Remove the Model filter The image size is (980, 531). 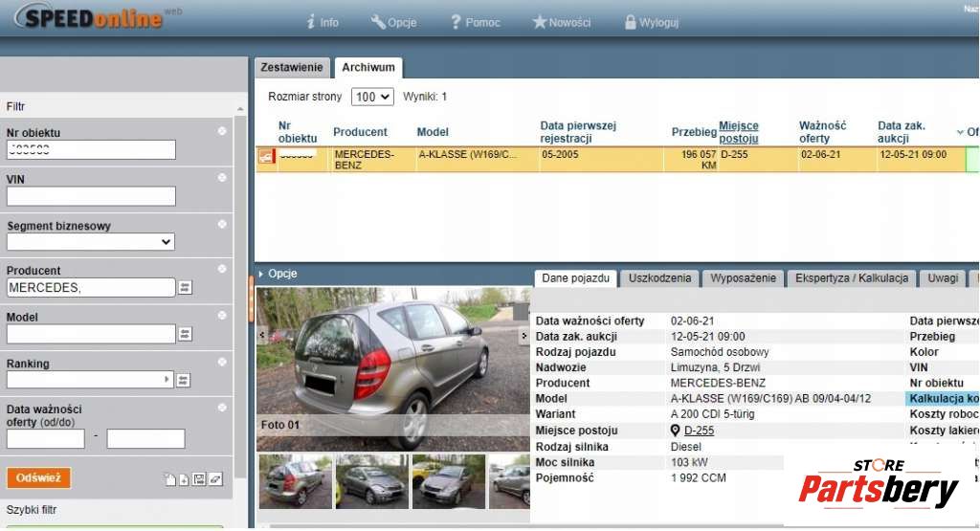pyautogui.click(x=222, y=316)
